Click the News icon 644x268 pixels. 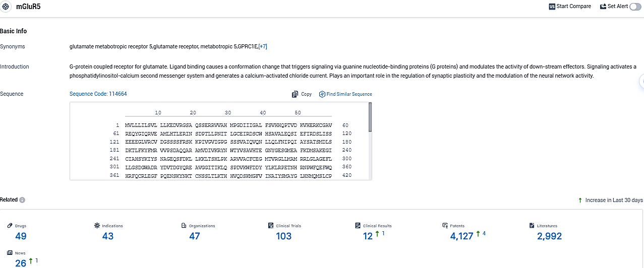pos(10,253)
